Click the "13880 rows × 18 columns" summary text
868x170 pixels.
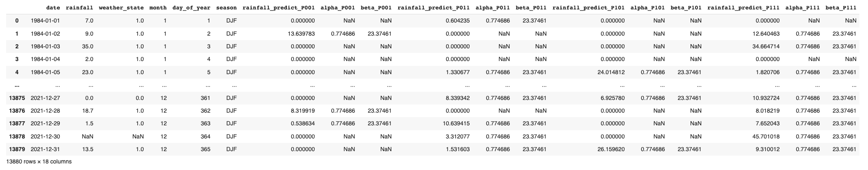tap(39, 162)
